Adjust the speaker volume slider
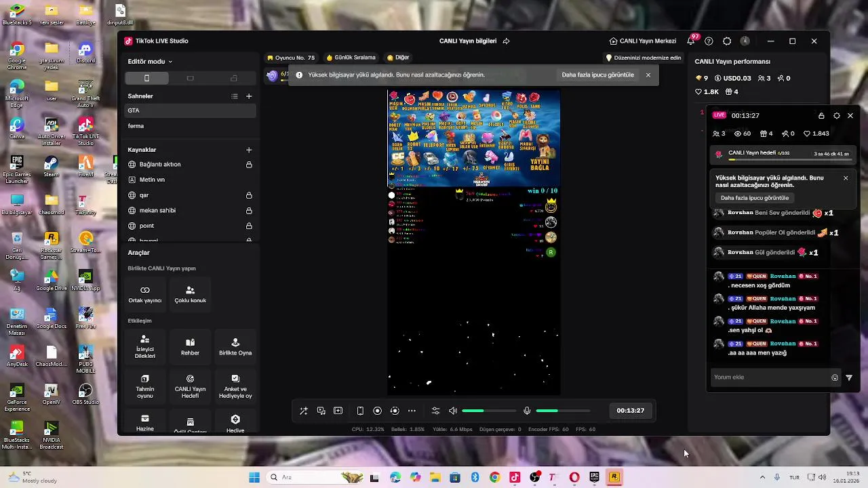Viewport: 868px width, 488px height. [488, 411]
